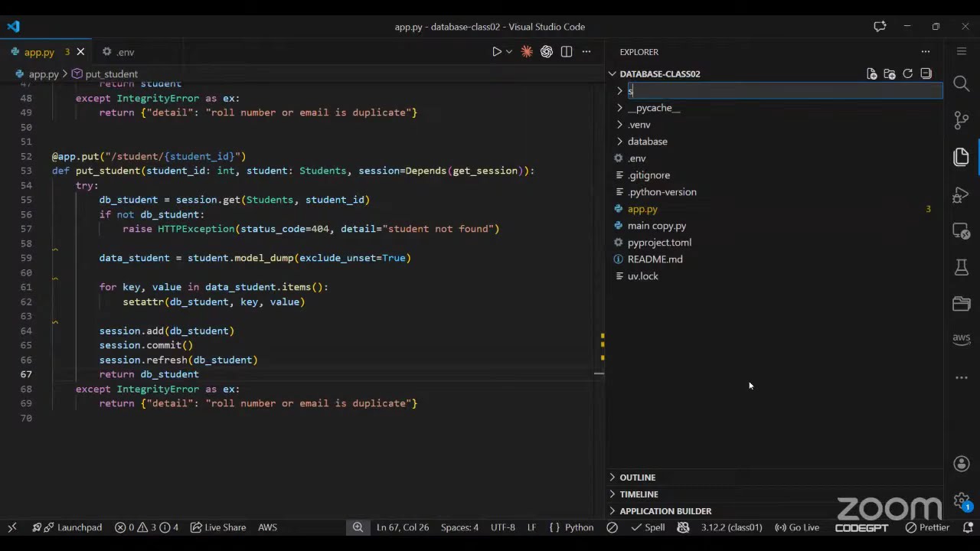Click the Copilot status bar icon

(x=683, y=527)
